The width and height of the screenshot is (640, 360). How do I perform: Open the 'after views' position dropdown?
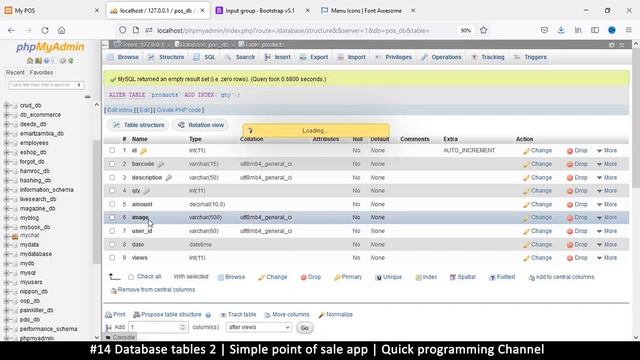point(258,327)
